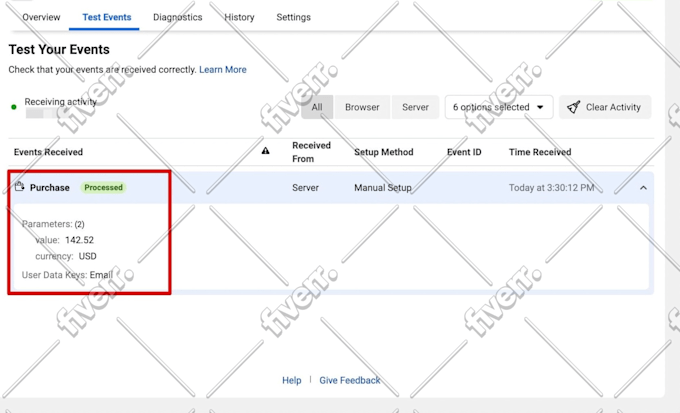The image size is (680, 413).
Task: Select the Test Events tab
Action: point(107,17)
